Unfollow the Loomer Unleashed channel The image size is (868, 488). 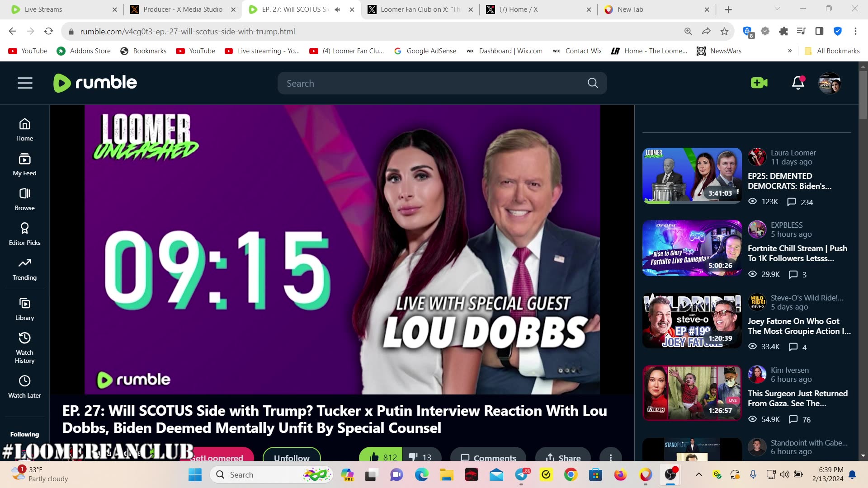point(292,458)
